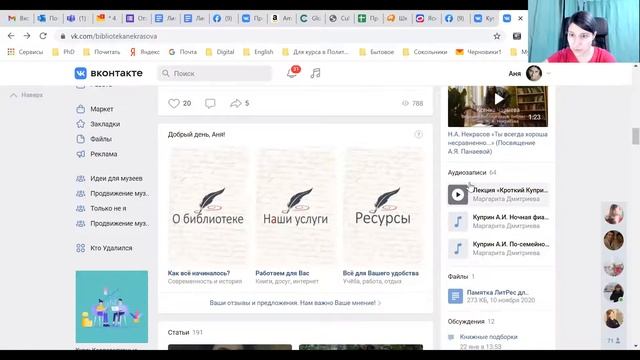
Task: Open Кто Удалился app
Action: [x=111, y=248]
